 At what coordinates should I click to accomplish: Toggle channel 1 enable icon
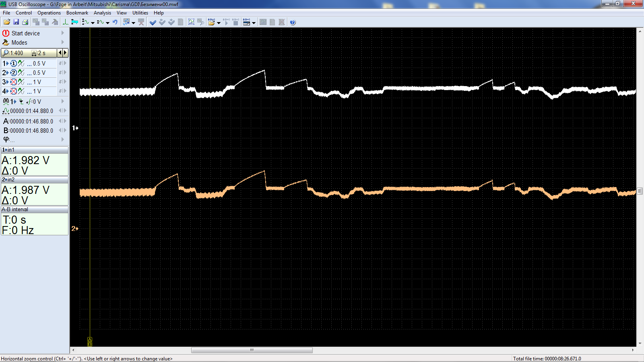[x=14, y=64]
